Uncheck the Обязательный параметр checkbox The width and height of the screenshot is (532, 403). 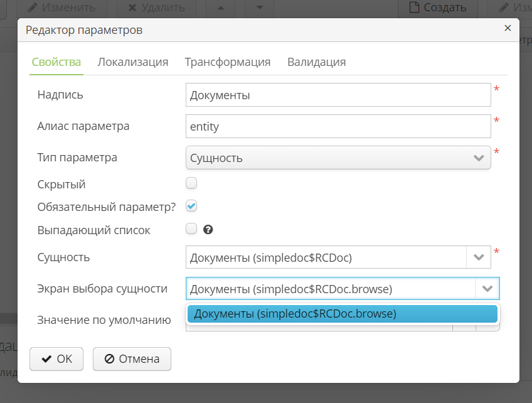click(192, 206)
